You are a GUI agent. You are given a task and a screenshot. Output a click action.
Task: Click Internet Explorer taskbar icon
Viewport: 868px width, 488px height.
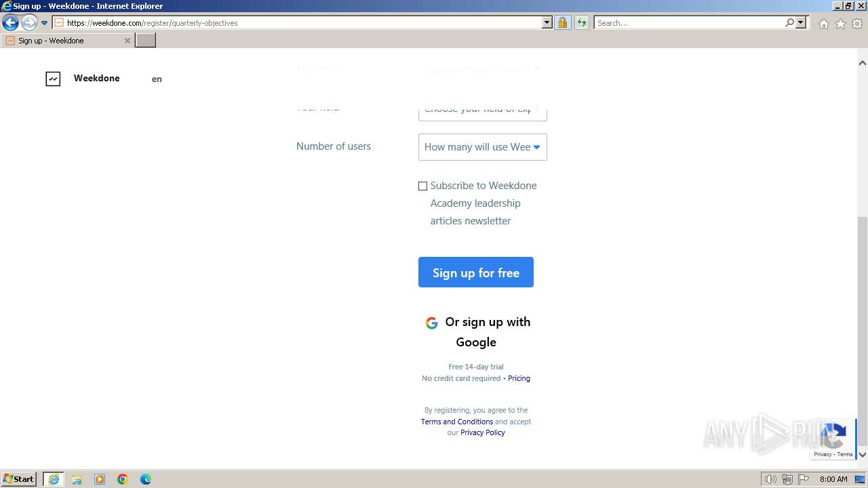pos(54,479)
